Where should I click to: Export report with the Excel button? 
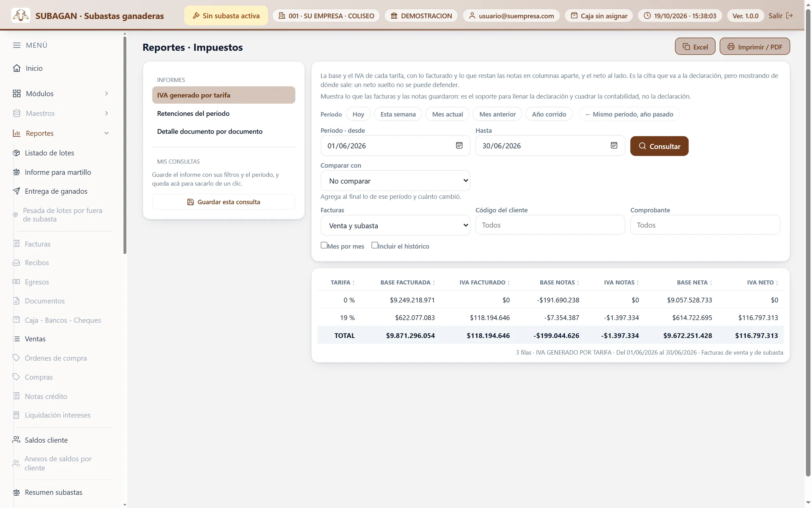pyautogui.click(x=695, y=46)
